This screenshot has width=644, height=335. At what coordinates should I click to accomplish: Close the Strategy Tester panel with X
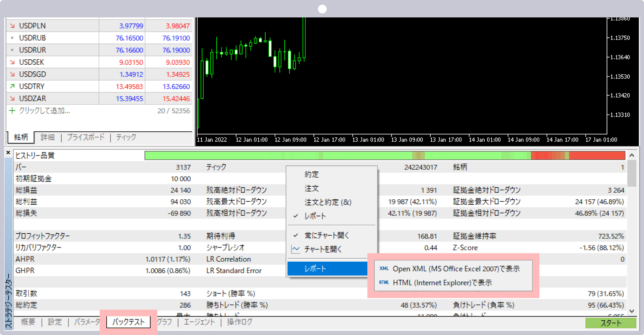8,153
